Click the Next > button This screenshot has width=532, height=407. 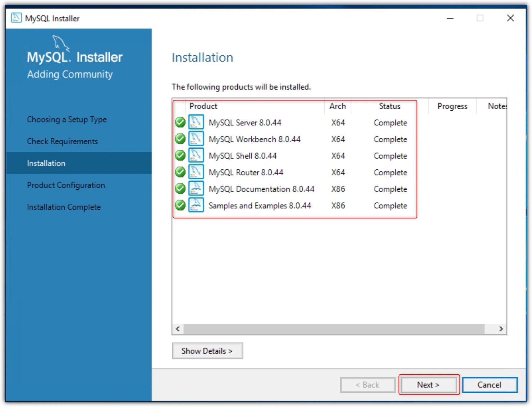[x=428, y=385]
